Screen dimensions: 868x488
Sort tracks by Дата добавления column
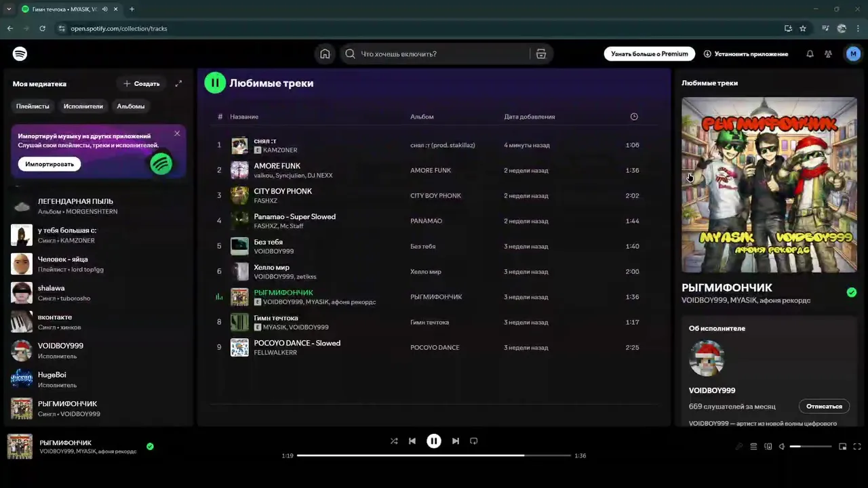530,117
